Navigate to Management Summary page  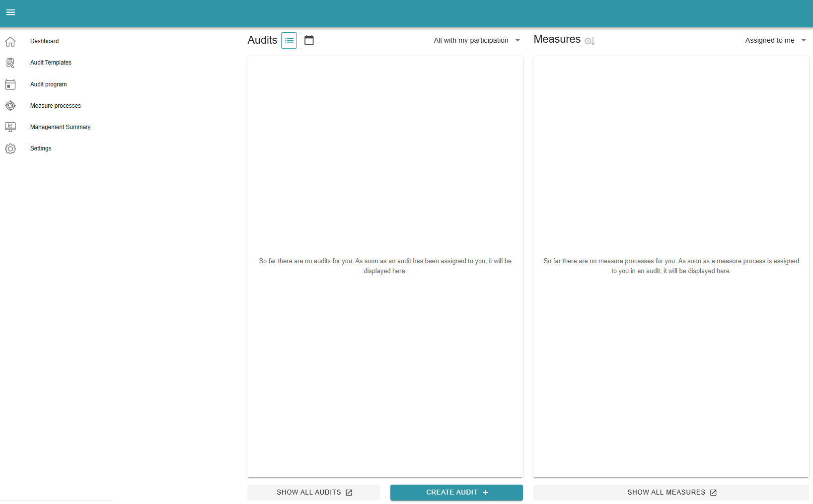pos(61,127)
